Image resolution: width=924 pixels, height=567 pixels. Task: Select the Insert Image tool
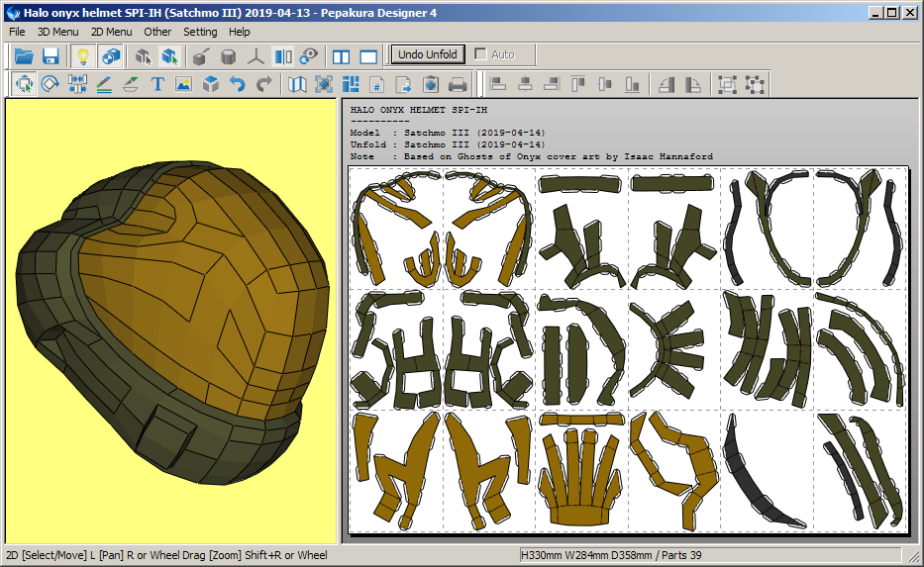coord(184,84)
